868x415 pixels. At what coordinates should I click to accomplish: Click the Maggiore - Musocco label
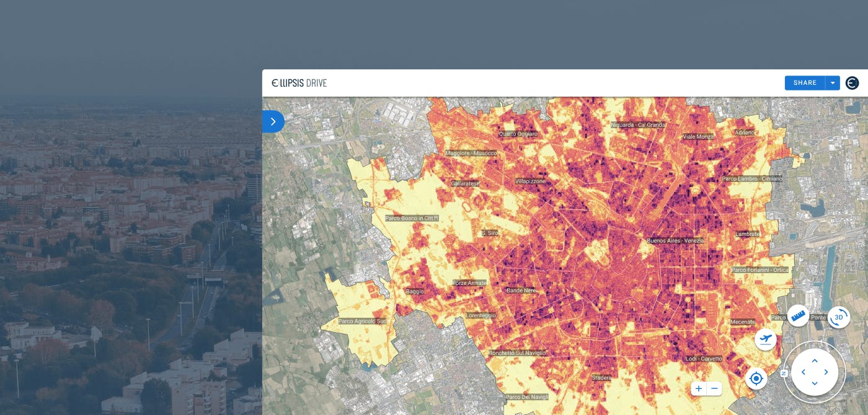pos(471,153)
